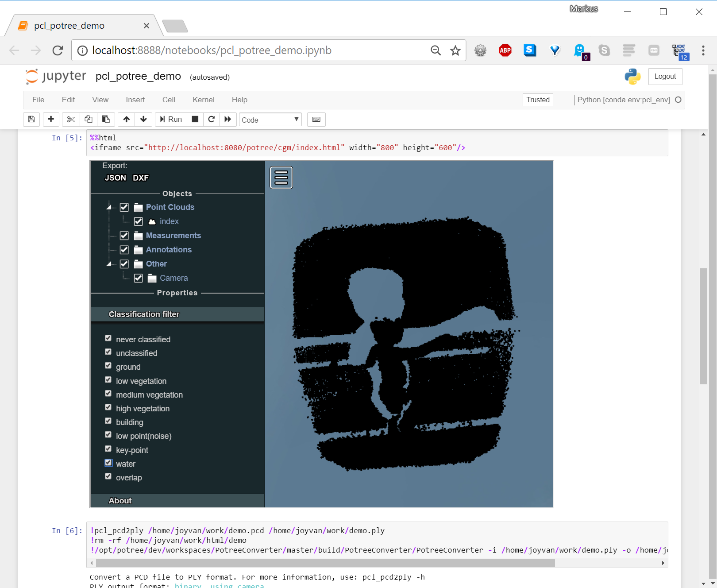Open the command palette keyboard icon
The width and height of the screenshot is (717, 588).
(x=316, y=120)
